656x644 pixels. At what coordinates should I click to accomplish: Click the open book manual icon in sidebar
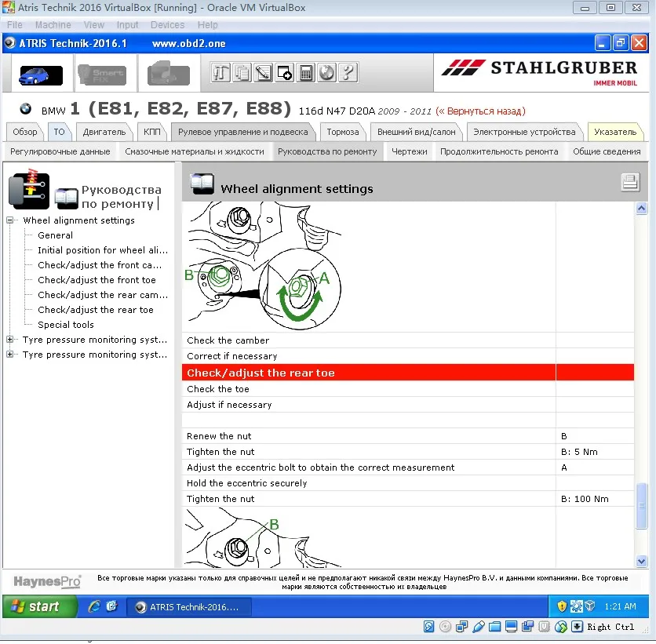[66, 198]
